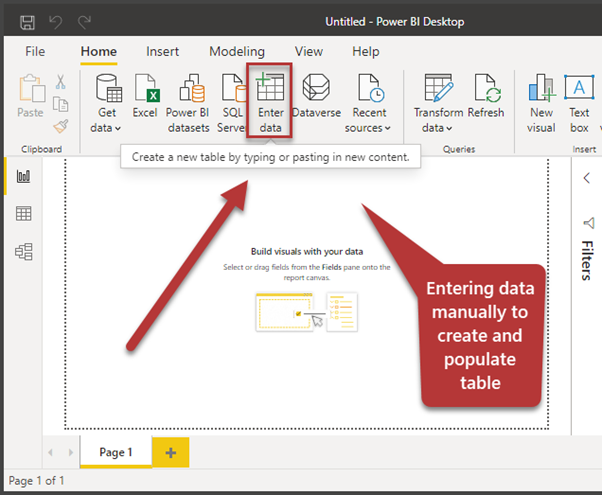This screenshot has height=495, width=602.
Task: Open the File tab
Action: (x=35, y=51)
